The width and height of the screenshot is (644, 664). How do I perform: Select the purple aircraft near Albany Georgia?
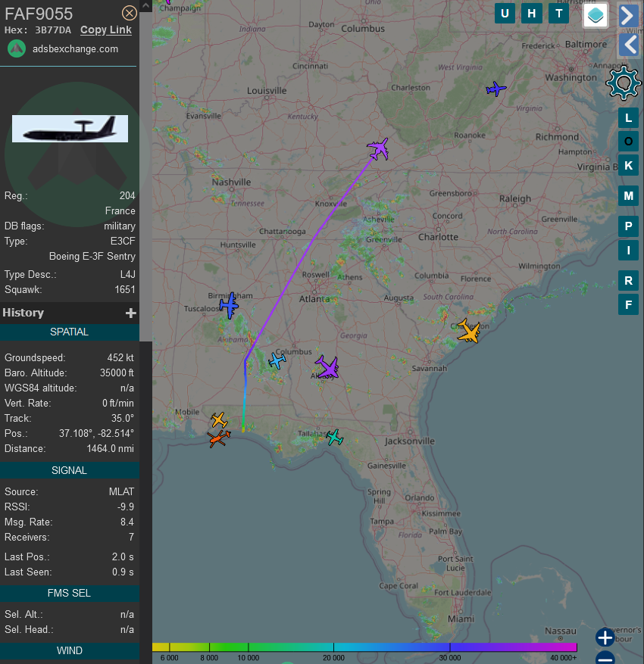pos(327,366)
